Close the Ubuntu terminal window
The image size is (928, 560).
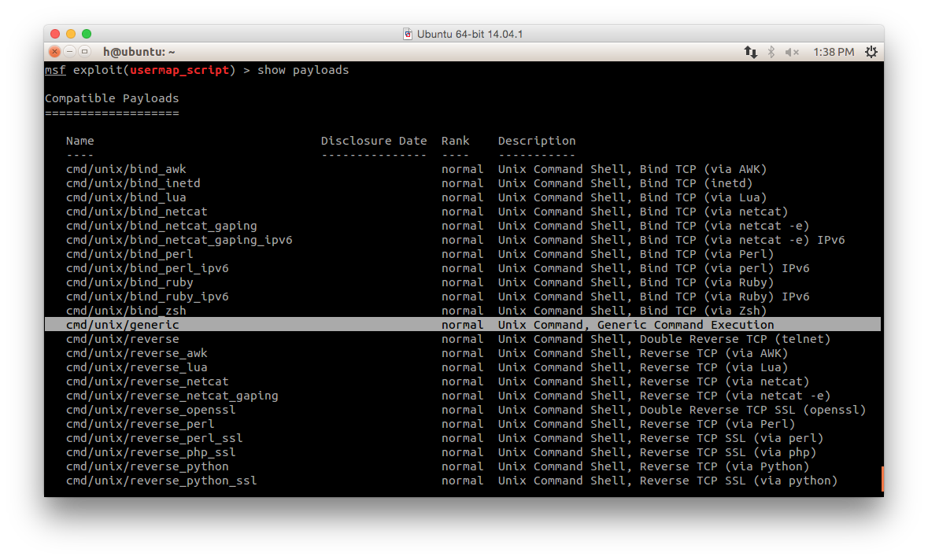(54, 51)
